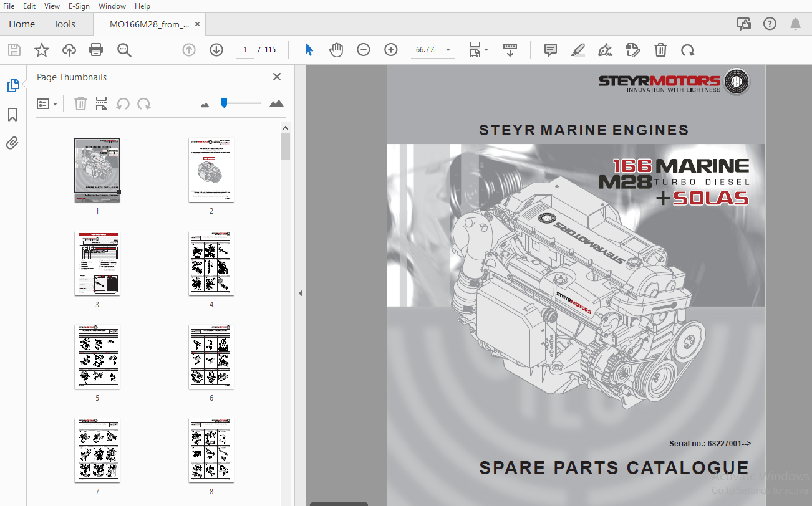Activate the selection arrow tool
This screenshot has height=506, width=812.
(309, 50)
